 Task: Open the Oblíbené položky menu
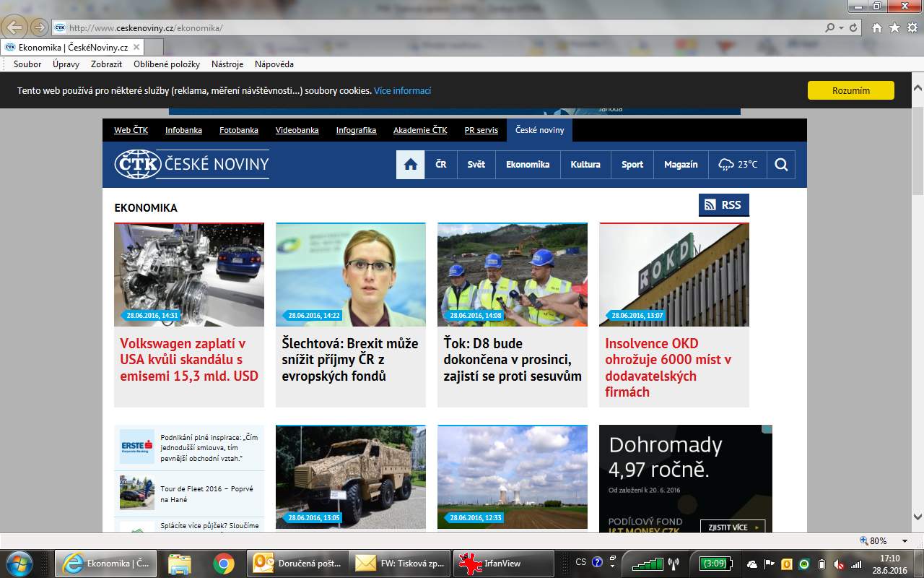(x=167, y=64)
